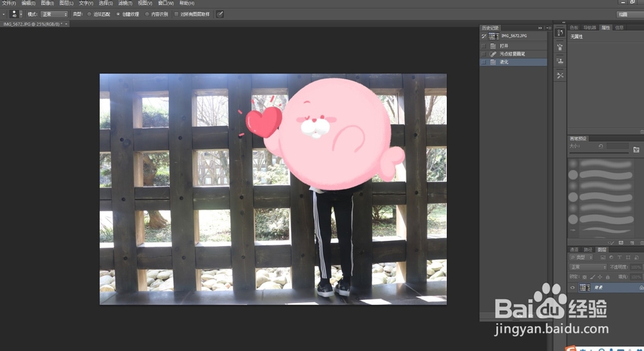The height and width of the screenshot is (351, 644).
Task: Open the 滤镜(T) menu
Action: click(126, 3)
